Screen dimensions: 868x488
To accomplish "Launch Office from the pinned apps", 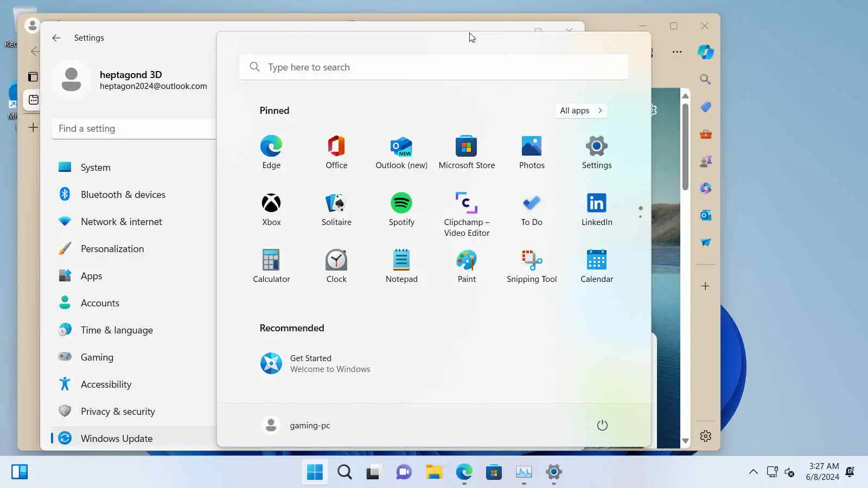I will [x=336, y=152].
